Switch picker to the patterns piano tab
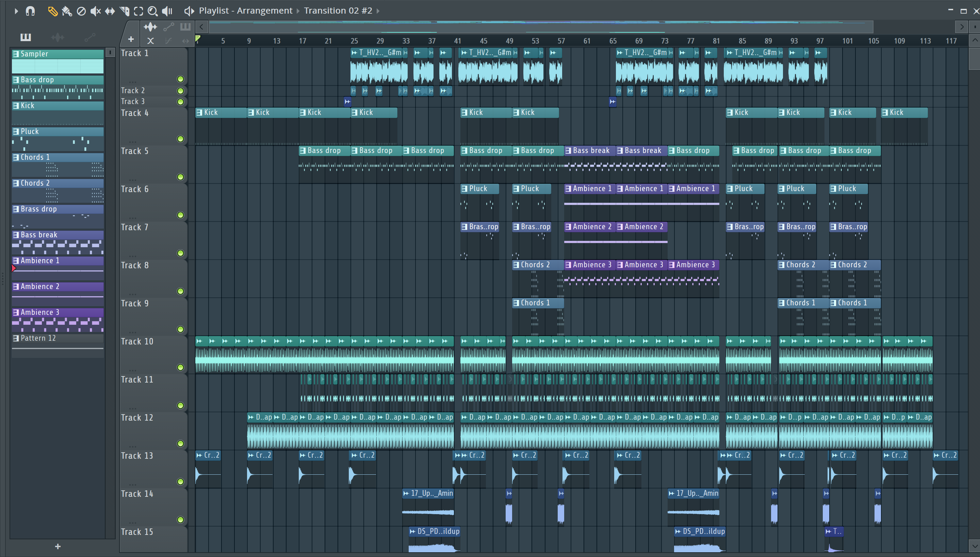Image resolution: width=980 pixels, height=557 pixels. click(x=26, y=37)
